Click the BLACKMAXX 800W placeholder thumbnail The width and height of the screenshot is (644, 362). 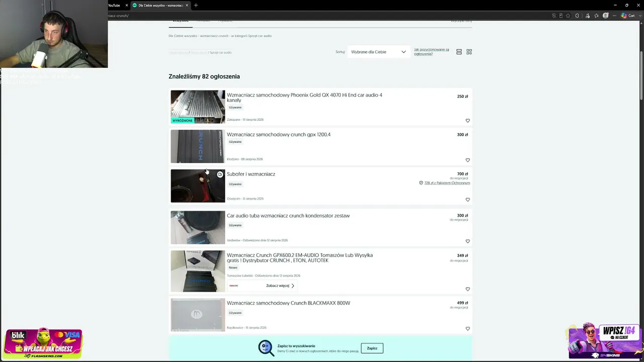pyautogui.click(x=198, y=315)
